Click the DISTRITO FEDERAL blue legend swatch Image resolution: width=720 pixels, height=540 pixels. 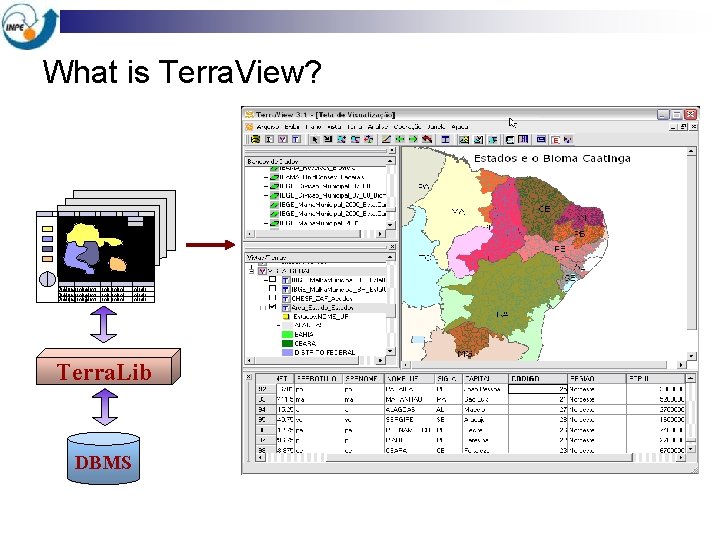[x=287, y=352]
